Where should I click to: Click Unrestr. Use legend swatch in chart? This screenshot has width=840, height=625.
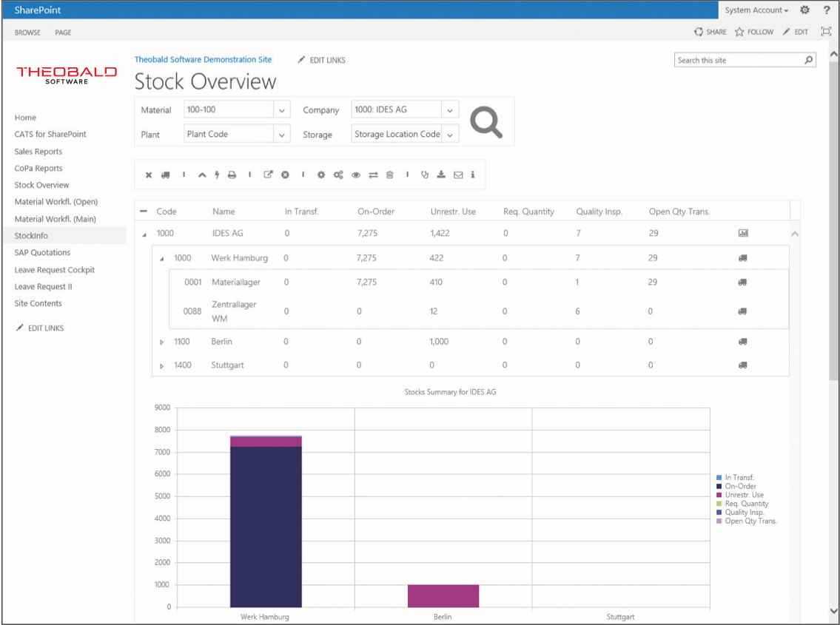719,495
